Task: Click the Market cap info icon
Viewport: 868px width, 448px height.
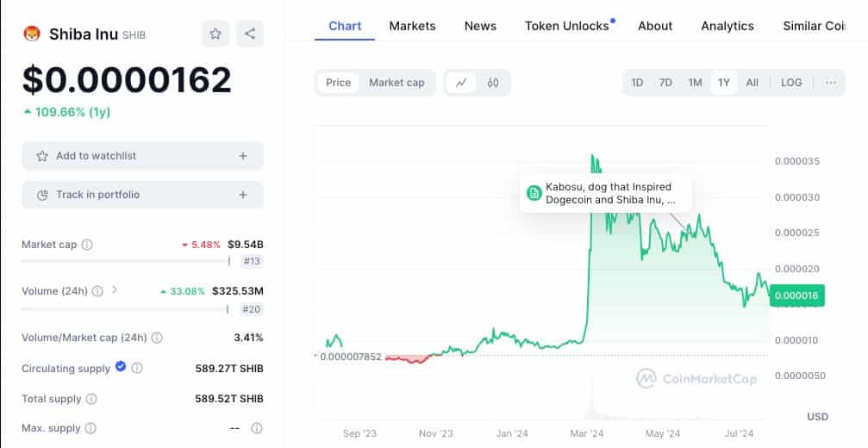Action: (87, 245)
